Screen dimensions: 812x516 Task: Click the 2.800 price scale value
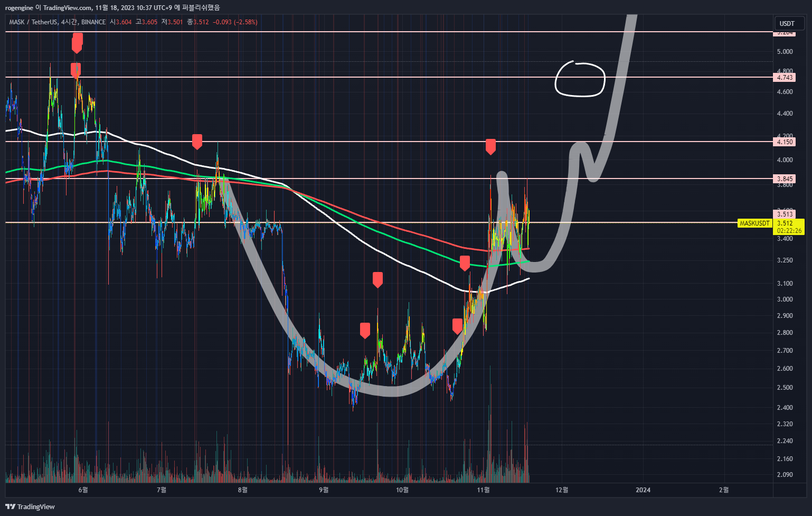coord(785,333)
